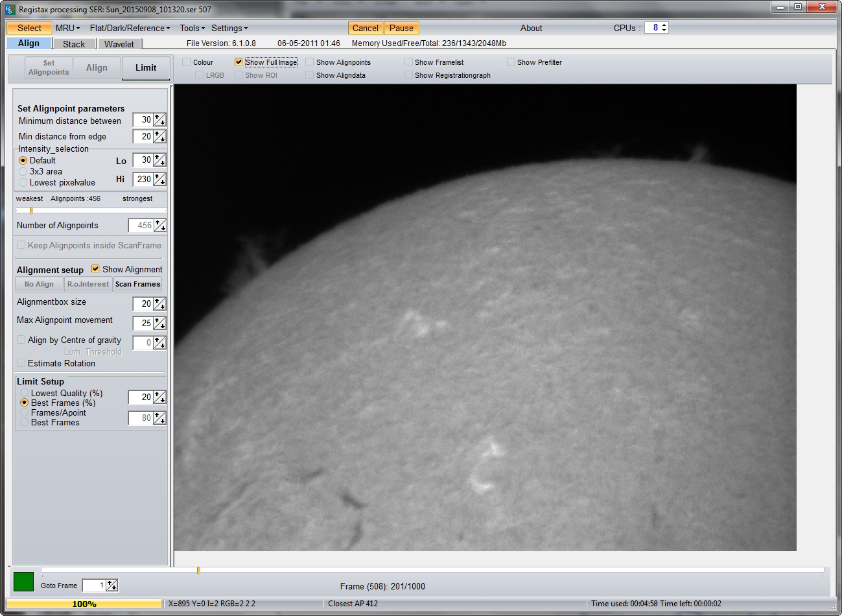Click the solar image preview

(485, 318)
